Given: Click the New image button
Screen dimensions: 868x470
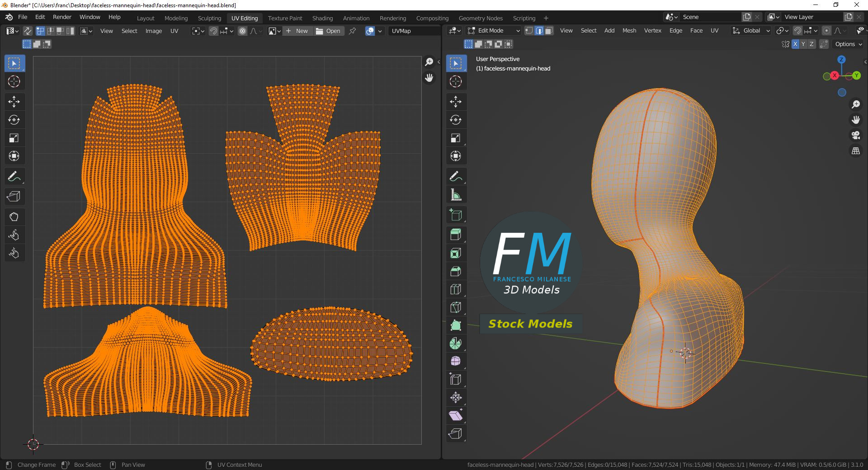Looking at the screenshot, I should tap(297, 31).
